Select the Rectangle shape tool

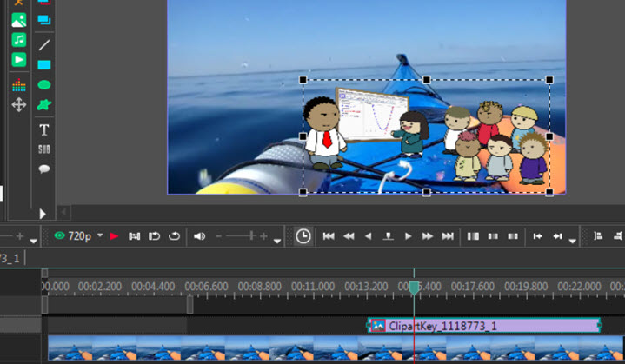point(43,65)
